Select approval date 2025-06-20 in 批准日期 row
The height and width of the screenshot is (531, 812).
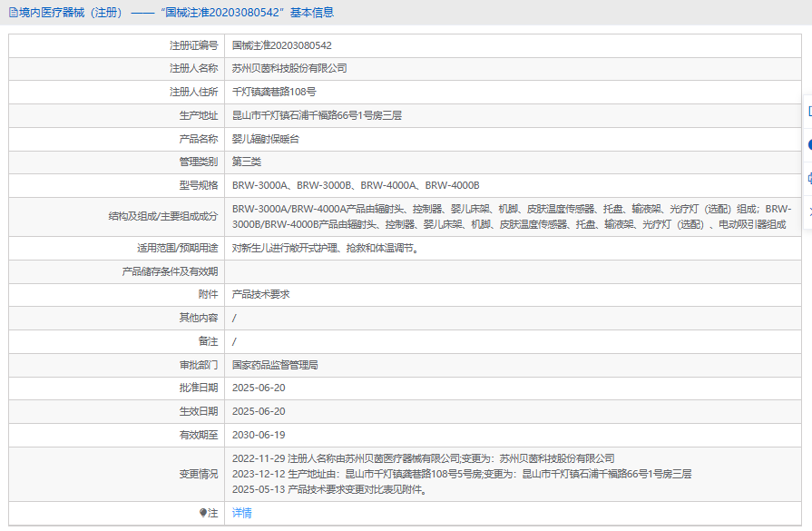[259, 388]
